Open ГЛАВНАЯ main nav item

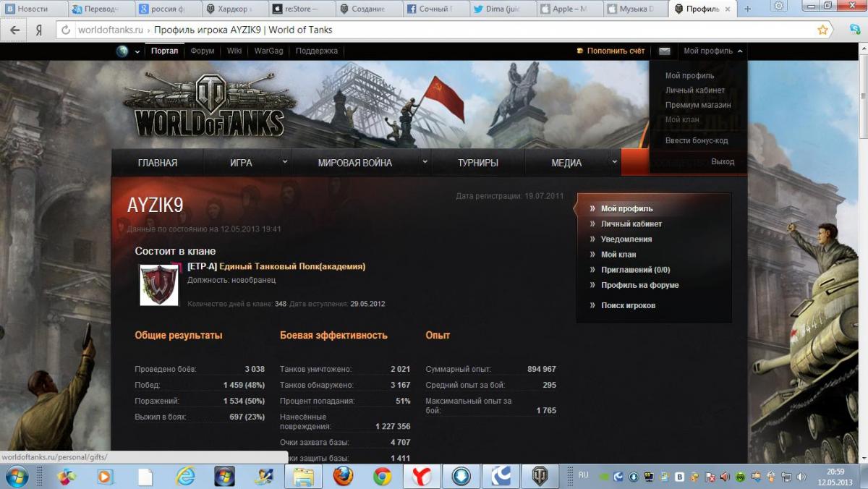point(158,163)
